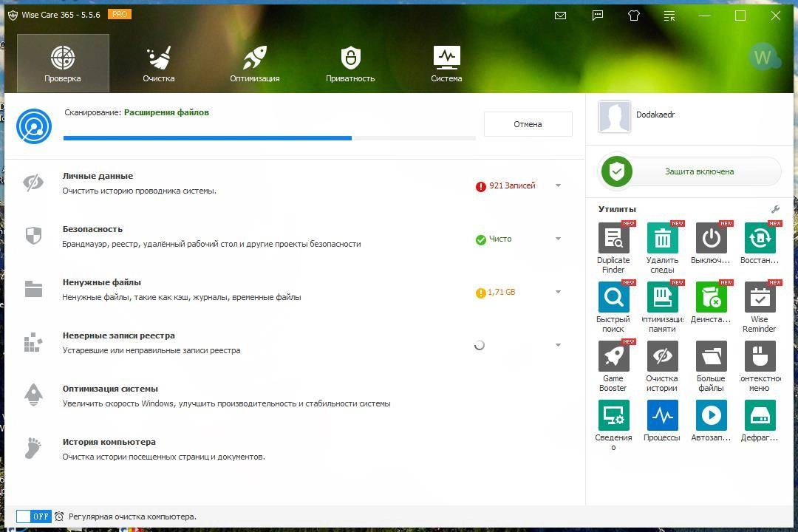Toggle the Регулярная очистка OFF switch
Screen dimensions: 798x532
[33, 516]
